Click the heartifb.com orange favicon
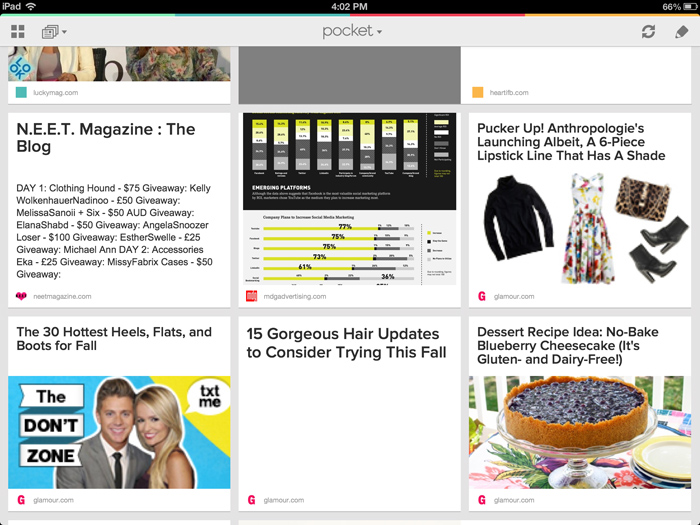The height and width of the screenshot is (525, 700). 478,93
